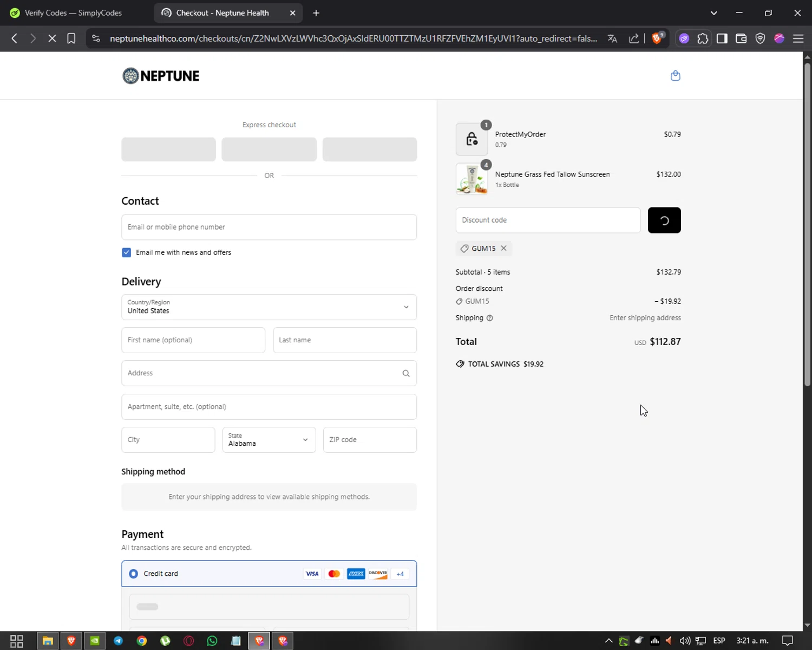The image size is (812, 650).
Task: Open the Brave Wallet icon
Action: click(741, 38)
